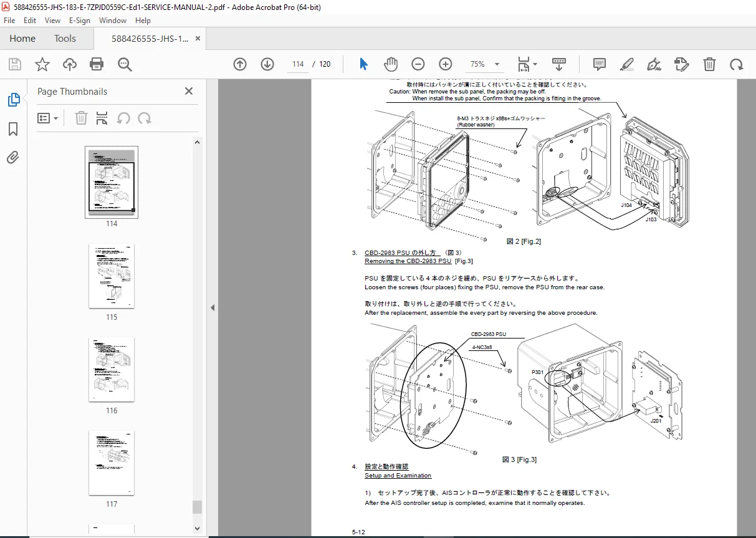This screenshot has height=538, width=756.
Task: Select the Highlight text tool
Action: (x=627, y=64)
